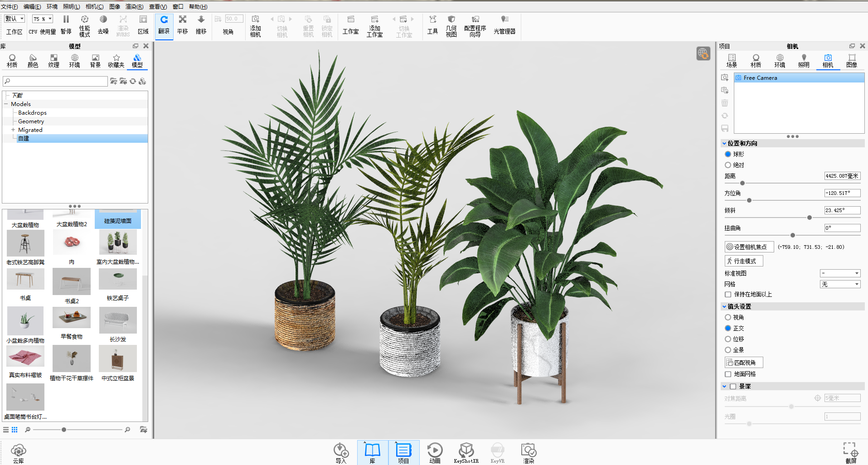Open the 云库 cloud library icon

[18, 453]
